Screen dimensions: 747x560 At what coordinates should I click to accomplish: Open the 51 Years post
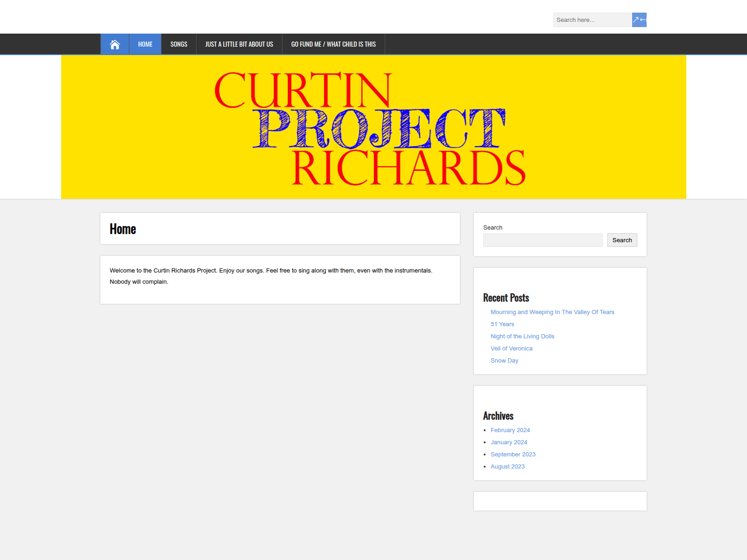click(502, 324)
